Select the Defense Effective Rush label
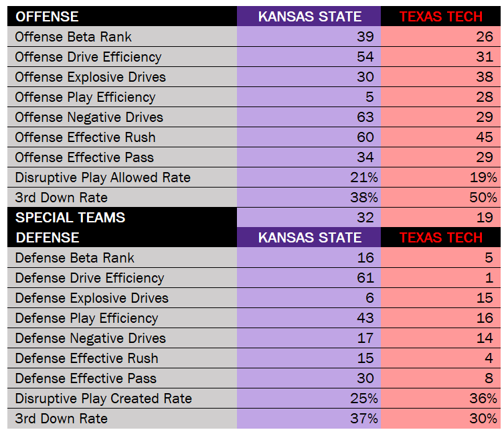The width and height of the screenshot is (504, 432). click(x=86, y=358)
